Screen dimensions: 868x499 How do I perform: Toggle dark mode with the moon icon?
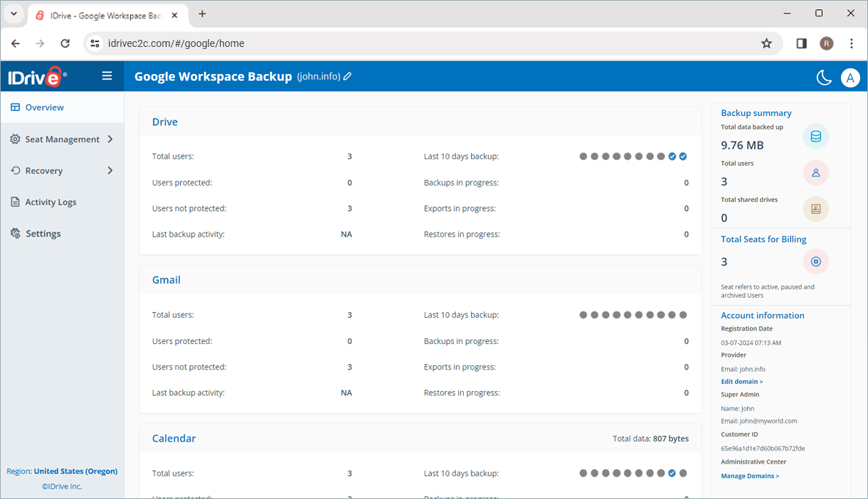(823, 77)
